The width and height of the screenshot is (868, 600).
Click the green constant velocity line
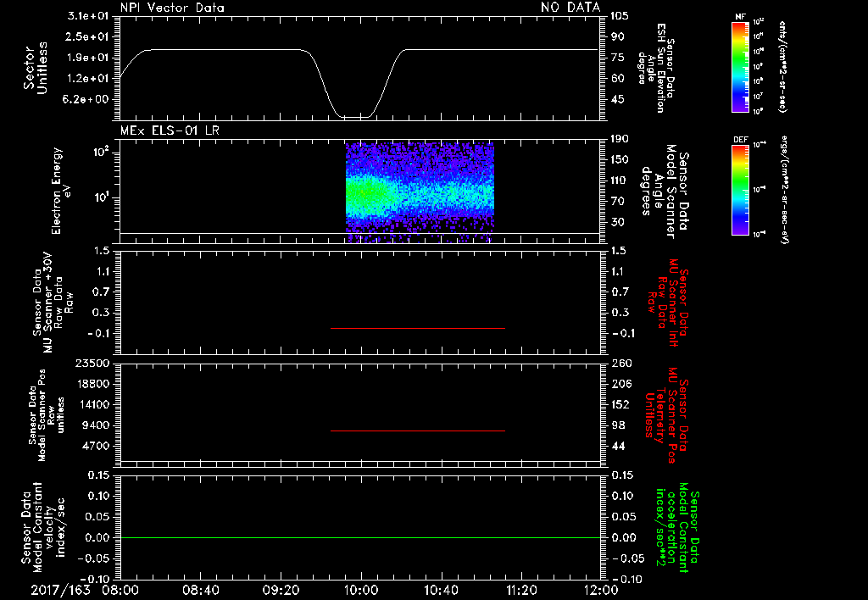tap(360, 537)
